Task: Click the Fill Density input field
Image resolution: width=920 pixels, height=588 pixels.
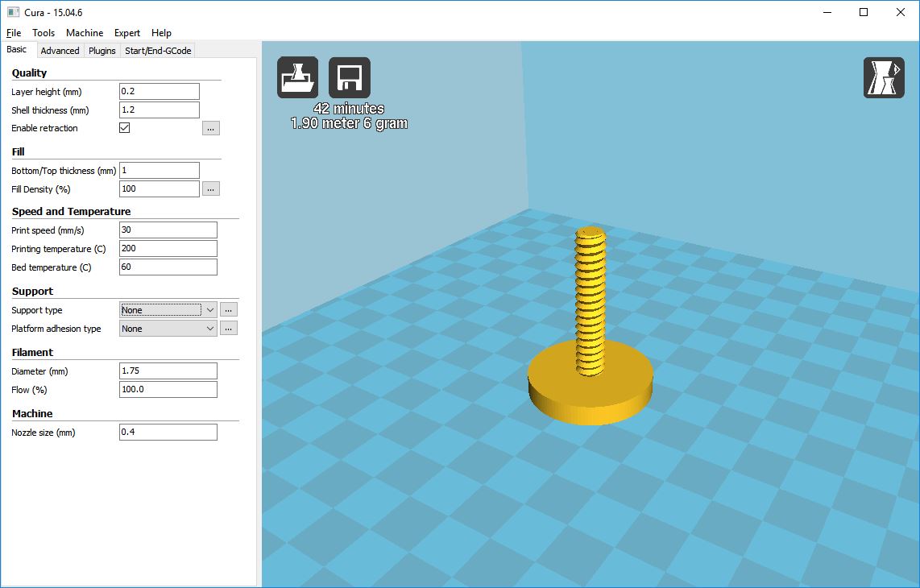Action: 159,189
